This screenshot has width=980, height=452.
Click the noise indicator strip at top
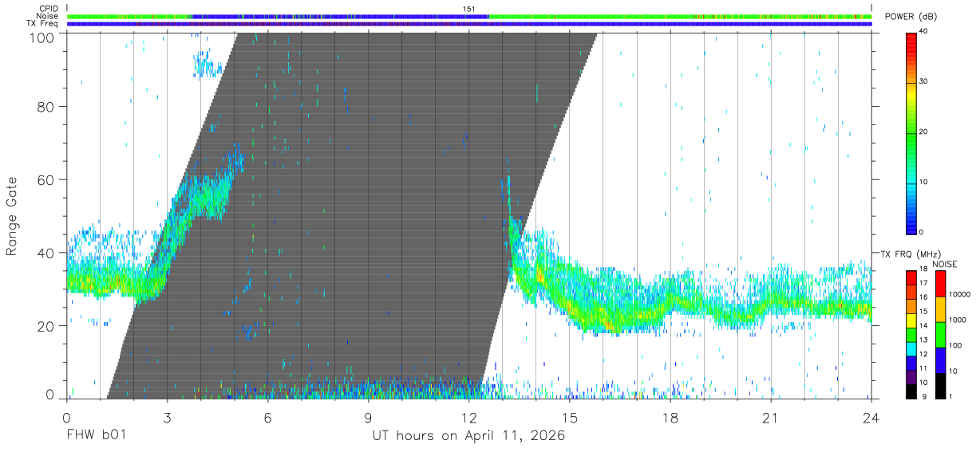click(469, 16)
